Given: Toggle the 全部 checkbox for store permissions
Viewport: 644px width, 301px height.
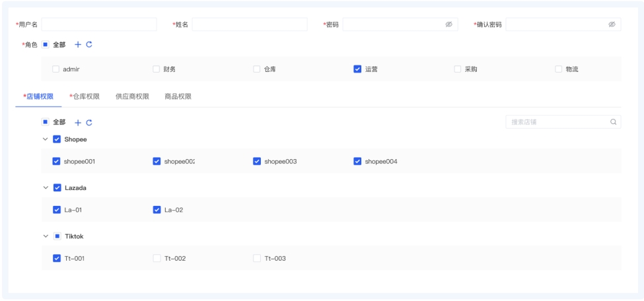Looking at the screenshot, I should pos(45,122).
